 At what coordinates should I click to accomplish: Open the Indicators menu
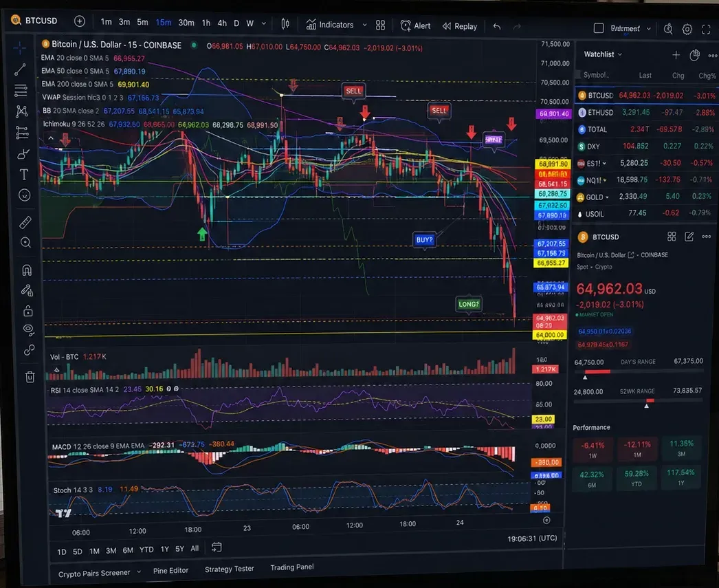coord(330,25)
